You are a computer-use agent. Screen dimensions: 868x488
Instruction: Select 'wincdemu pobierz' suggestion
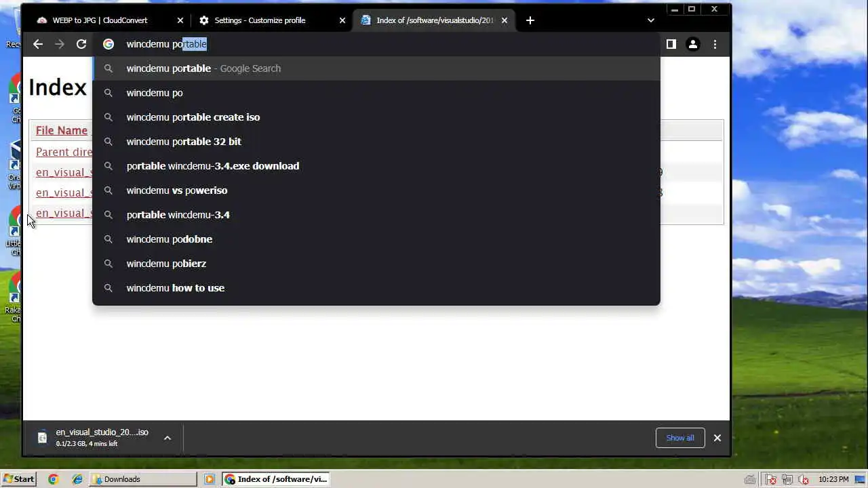click(376, 264)
